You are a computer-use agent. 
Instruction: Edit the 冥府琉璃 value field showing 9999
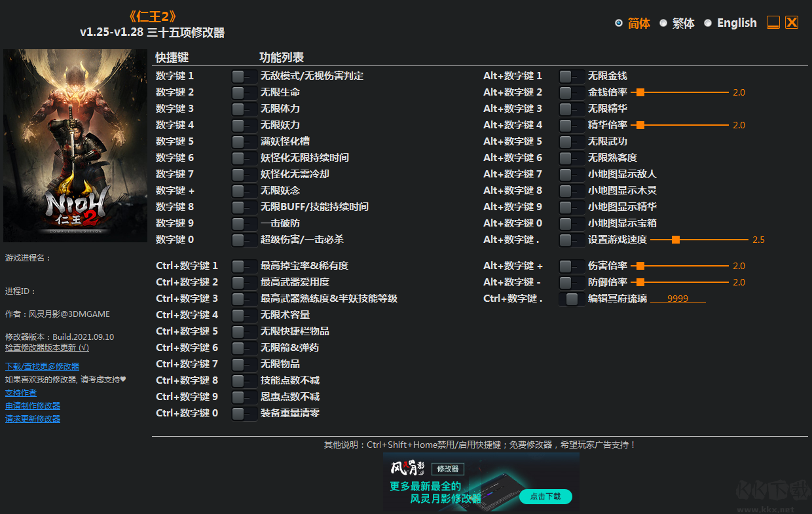pyautogui.click(x=678, y=298)
